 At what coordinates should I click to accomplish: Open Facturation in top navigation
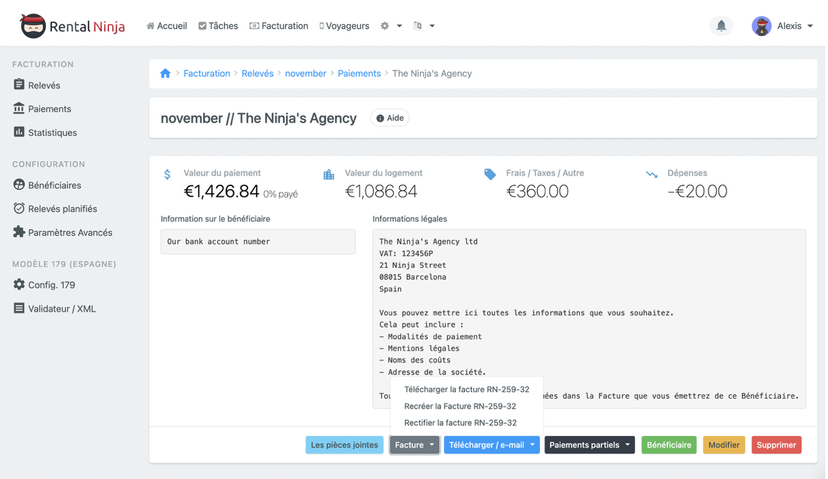click(279, 26)
